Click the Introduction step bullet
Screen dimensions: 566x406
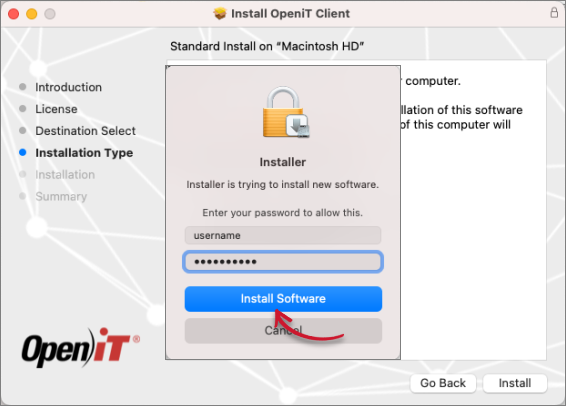click(23, 87)
